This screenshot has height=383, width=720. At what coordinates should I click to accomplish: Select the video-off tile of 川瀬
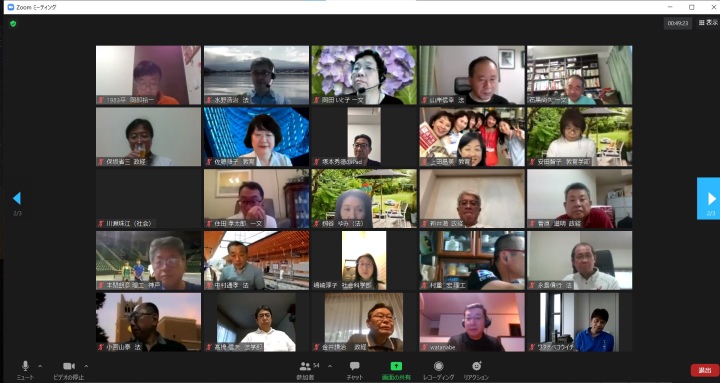click(148, 198)
